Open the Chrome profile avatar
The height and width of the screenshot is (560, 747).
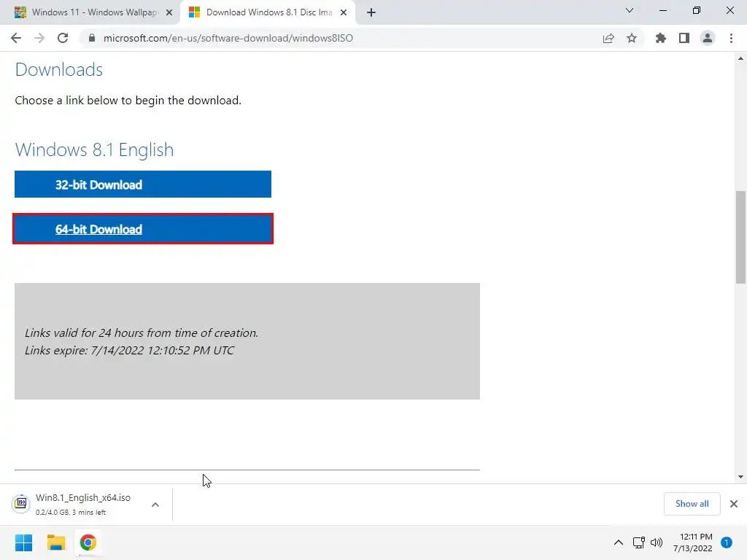tap(708, 38)
